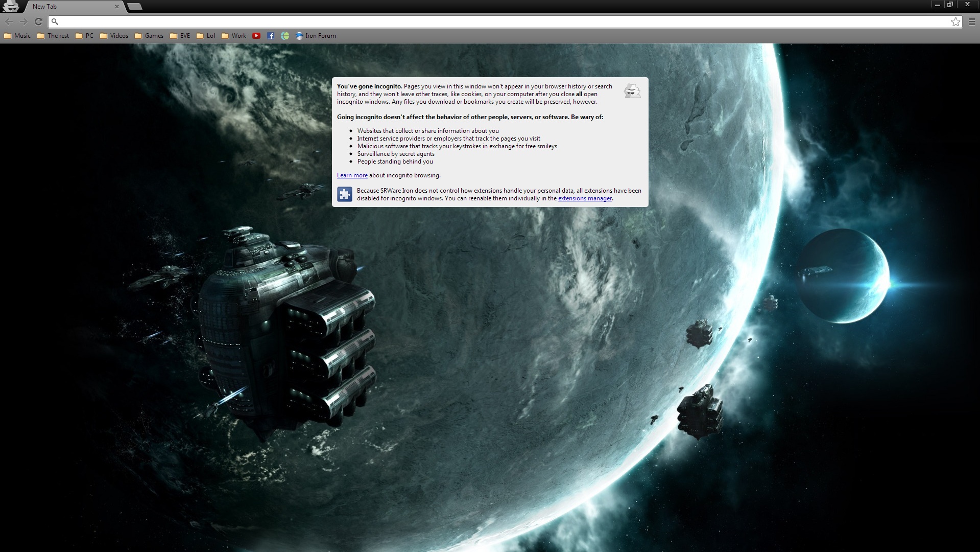Image resolution: width=980 pixels, height=552 pixels.
Task: Focus the address bar input
Action: (506, 21)
